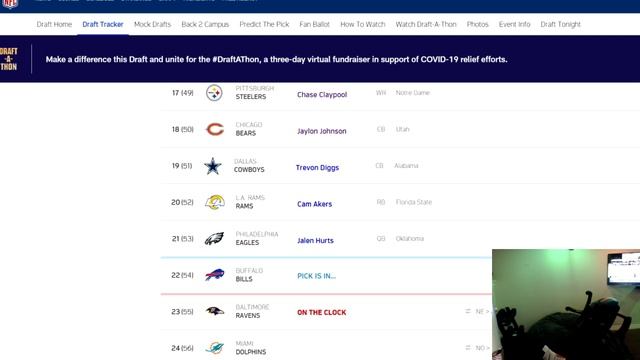Screen dimensions: 640x360
Task: Open the Watch Draft-A-Thon tab
Action: point(426,24)
